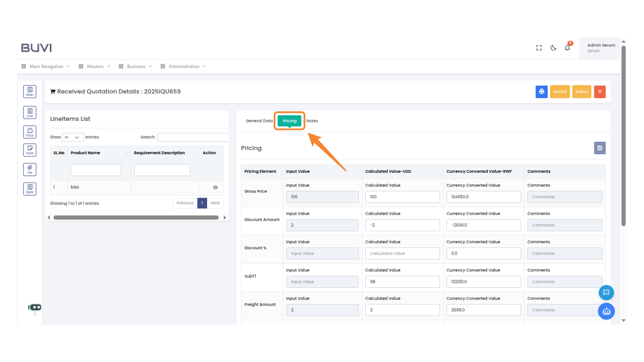This screenshot has width=644, height=362.
Task: Switch to the Notes tab
Action: pos(312,121)
